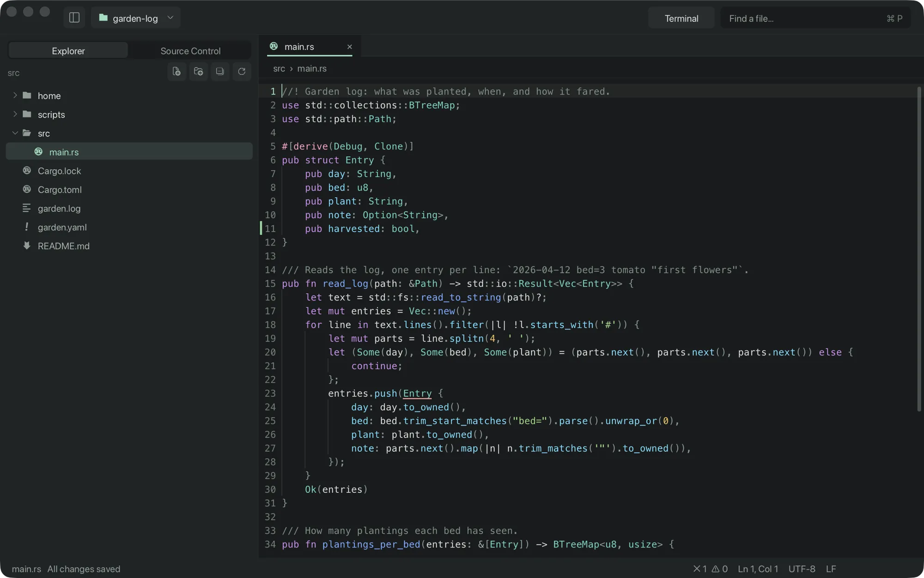This screenshot has height=578, width=924.
Task: Click line number 23 in the gutter
Action: coord(270,394)
